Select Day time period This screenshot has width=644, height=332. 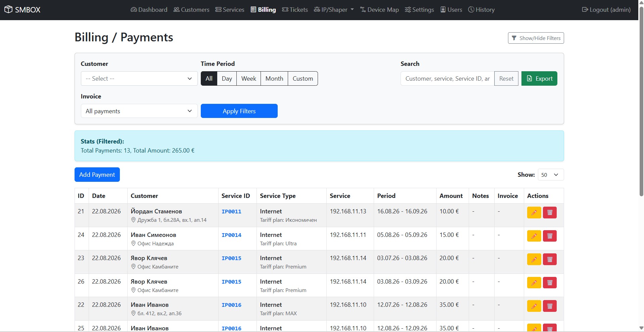pyautogui.click(x=227, y=79)
